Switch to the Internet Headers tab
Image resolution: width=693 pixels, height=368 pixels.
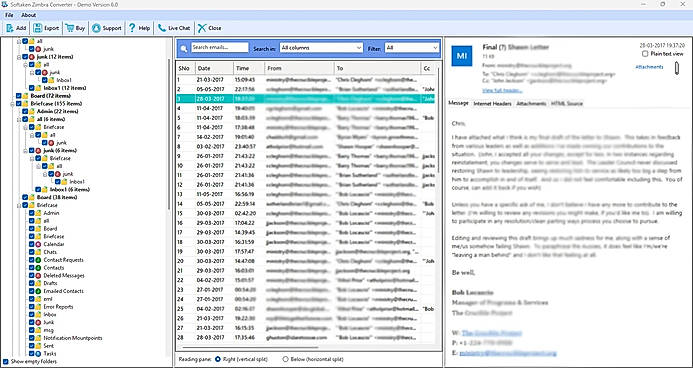click(x=492, y=103)
